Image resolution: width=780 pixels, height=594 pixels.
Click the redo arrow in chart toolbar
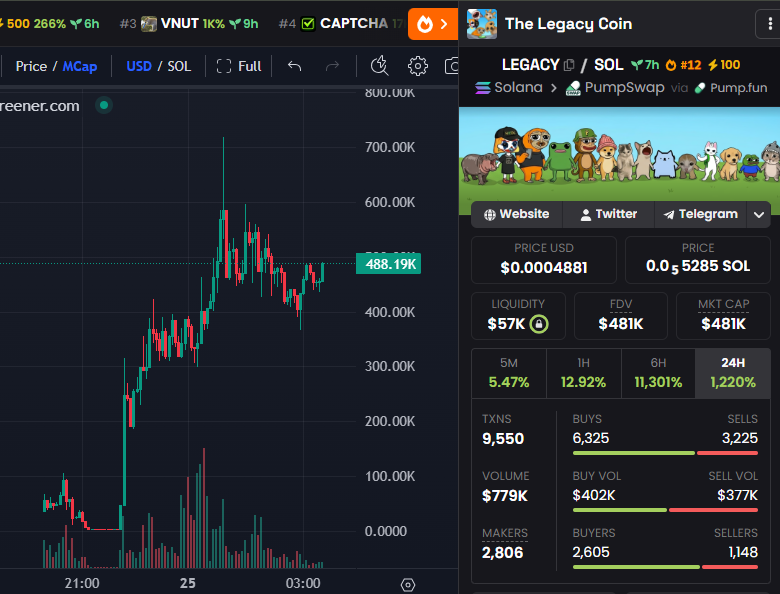pos(332,66)
